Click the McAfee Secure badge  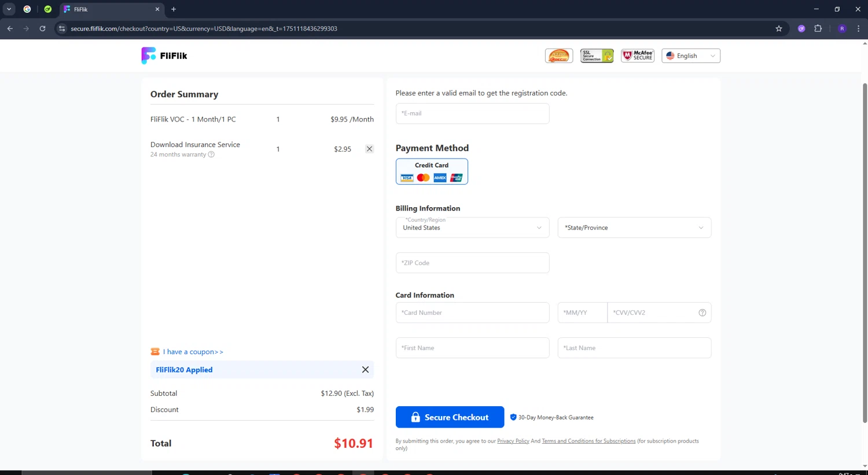pos(638,56)
